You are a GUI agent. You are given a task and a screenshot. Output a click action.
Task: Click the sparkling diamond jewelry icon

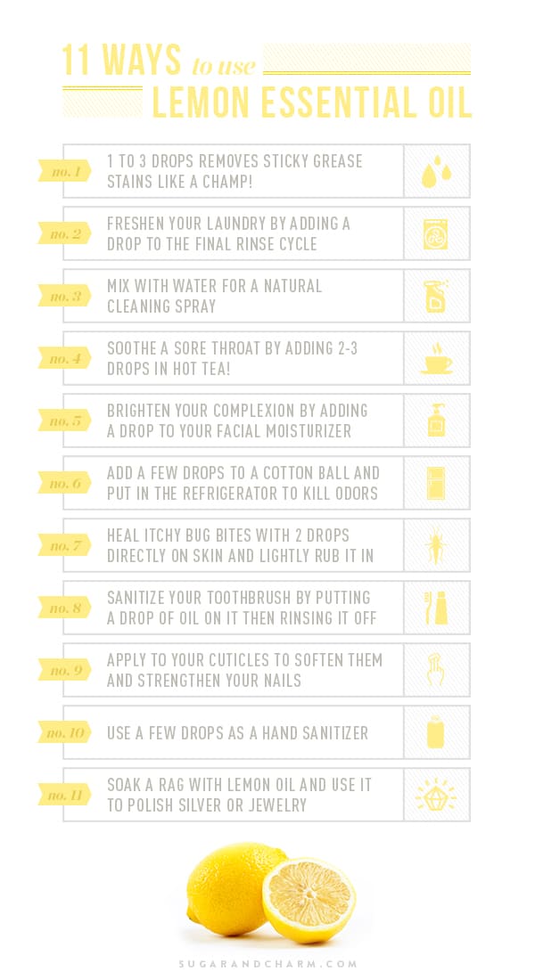pyautogui.click(x=435, y=795)
